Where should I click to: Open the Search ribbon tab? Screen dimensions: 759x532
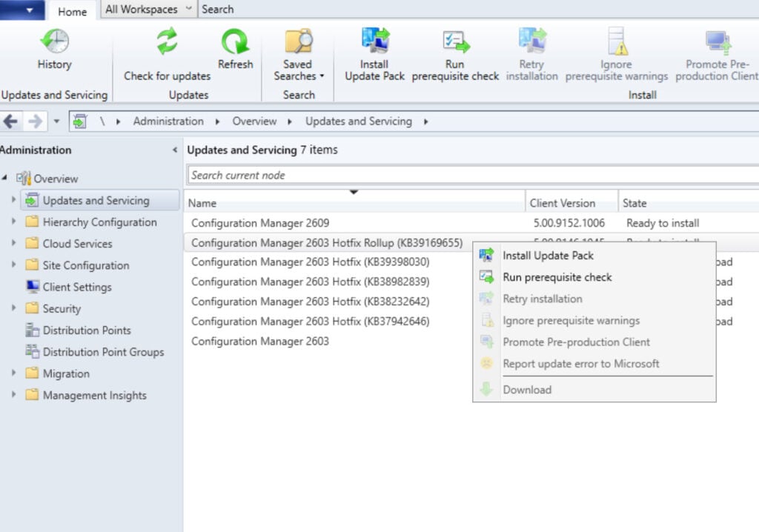coord(217,9)
